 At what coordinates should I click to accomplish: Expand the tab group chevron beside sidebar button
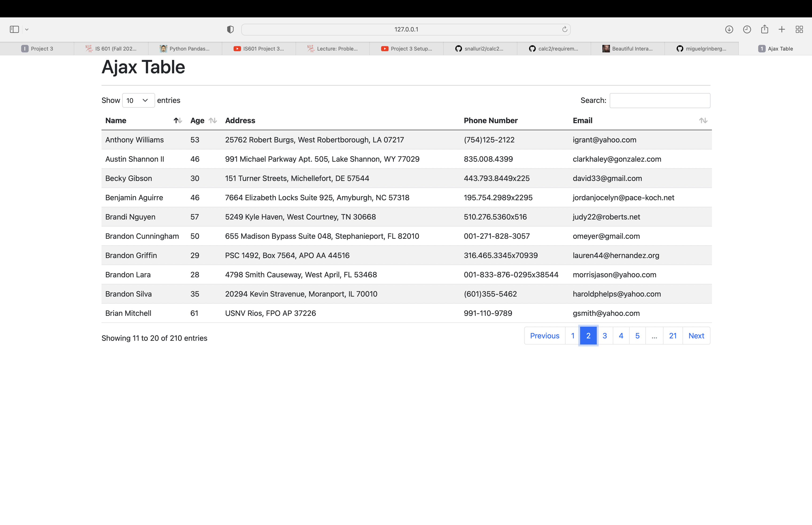27,29
